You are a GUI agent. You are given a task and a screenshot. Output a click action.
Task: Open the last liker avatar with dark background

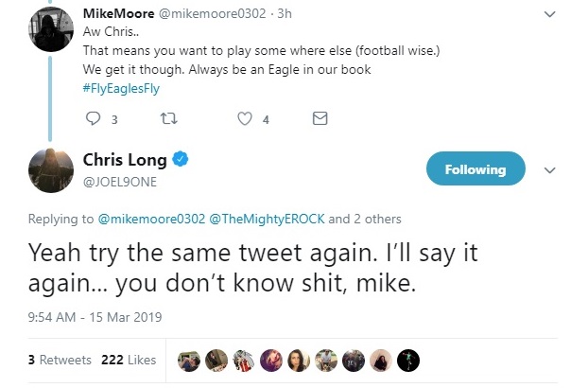point(407,360)
